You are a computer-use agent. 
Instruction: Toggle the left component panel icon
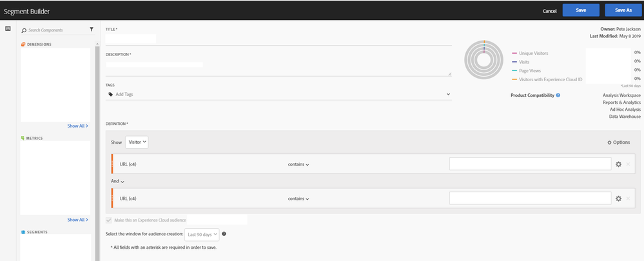point(8,29)
